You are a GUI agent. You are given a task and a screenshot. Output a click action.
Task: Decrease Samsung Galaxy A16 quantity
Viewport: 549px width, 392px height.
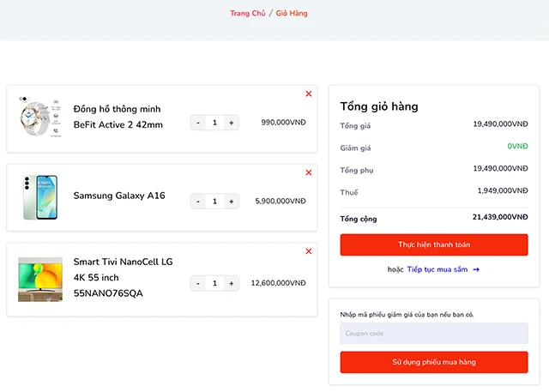198,202
